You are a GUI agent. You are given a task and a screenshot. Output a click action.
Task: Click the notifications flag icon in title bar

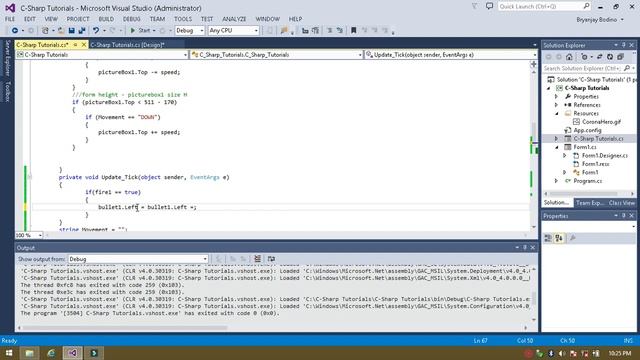coord(474,6)
